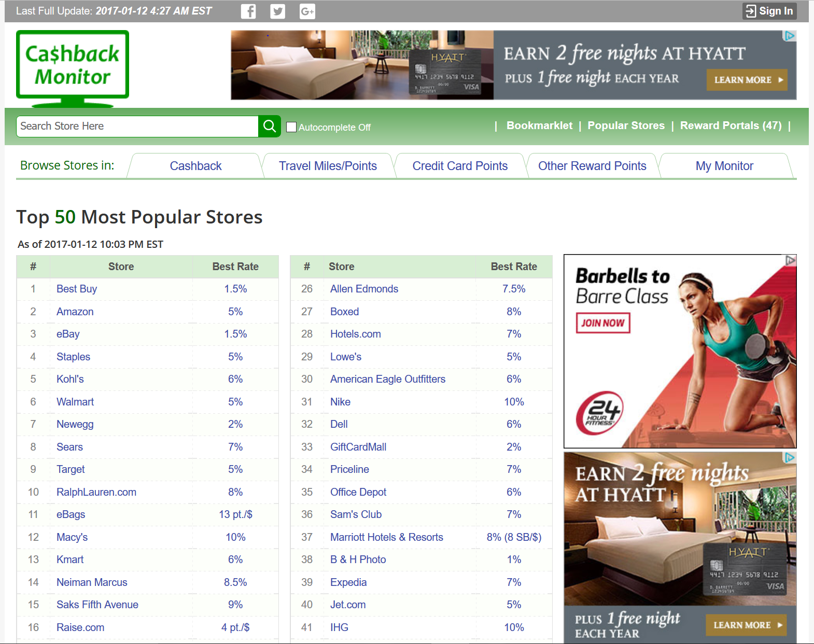The height and width of the screenshot is (644, 814).
Task: Open the Boxed store link
Action: point(344,312)
